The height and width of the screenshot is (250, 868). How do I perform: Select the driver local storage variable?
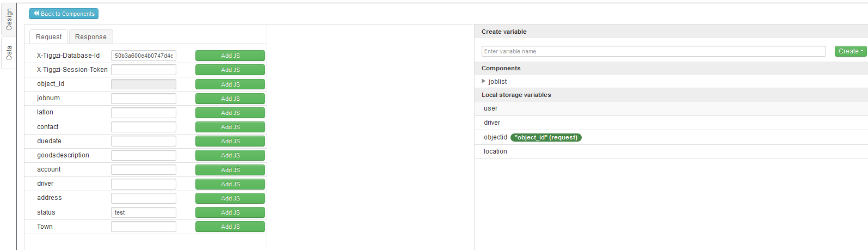click(x=492, y=123)
